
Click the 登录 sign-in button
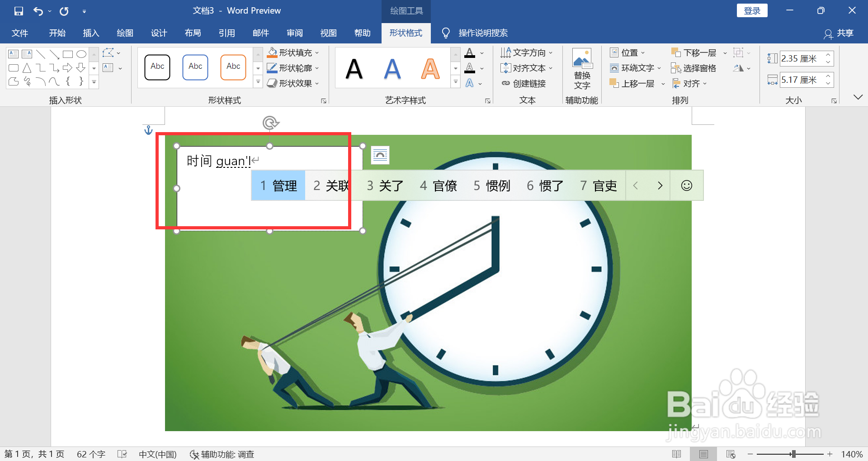point(751,10)
